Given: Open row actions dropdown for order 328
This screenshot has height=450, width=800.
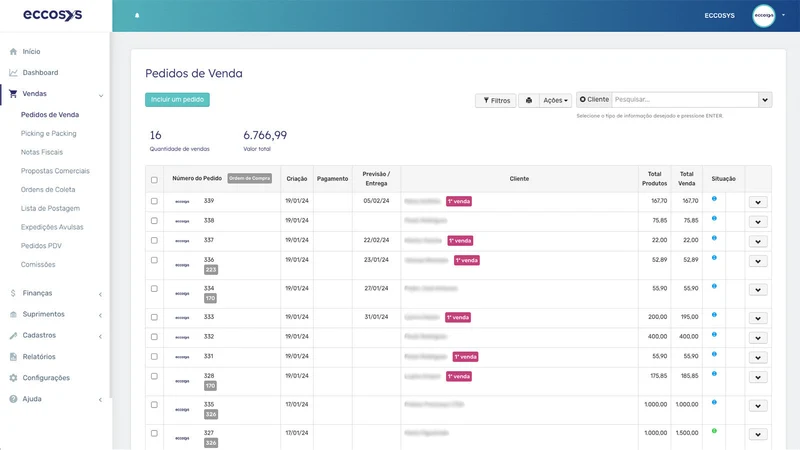Looking at the screenshot, I should click(x=758, y=377).
